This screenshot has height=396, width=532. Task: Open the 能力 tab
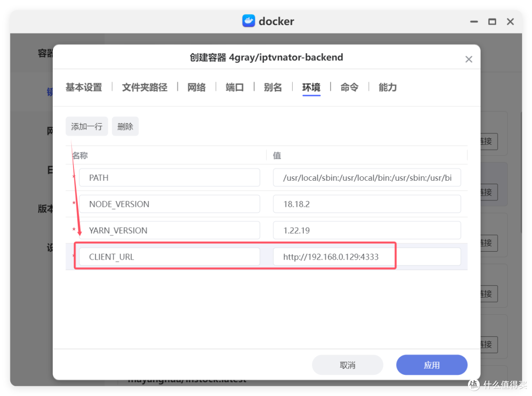[387, 87]
